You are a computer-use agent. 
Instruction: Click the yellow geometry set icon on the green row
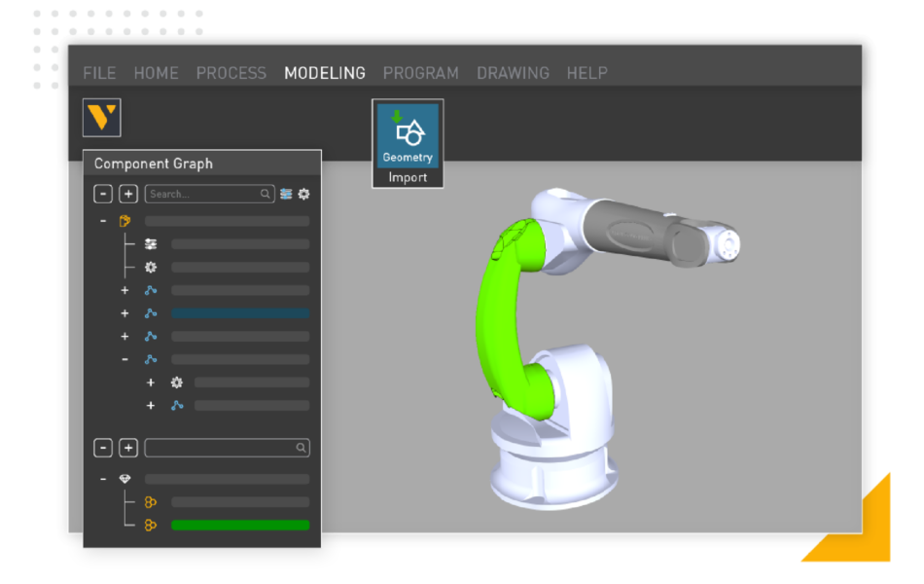click(x=149, y=526)
